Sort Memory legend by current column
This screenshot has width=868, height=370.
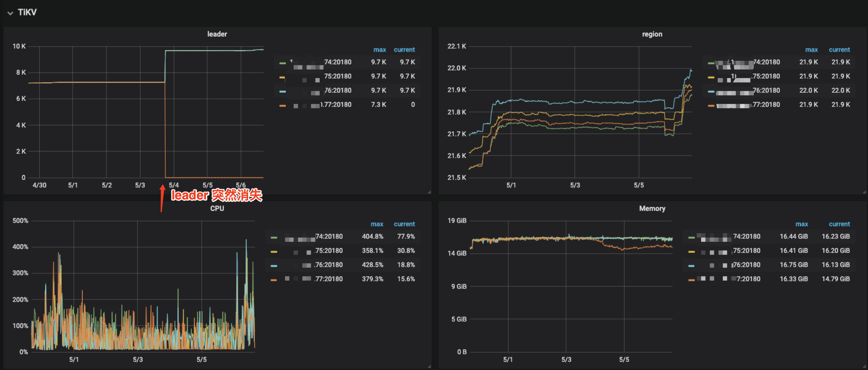point(839,224)
